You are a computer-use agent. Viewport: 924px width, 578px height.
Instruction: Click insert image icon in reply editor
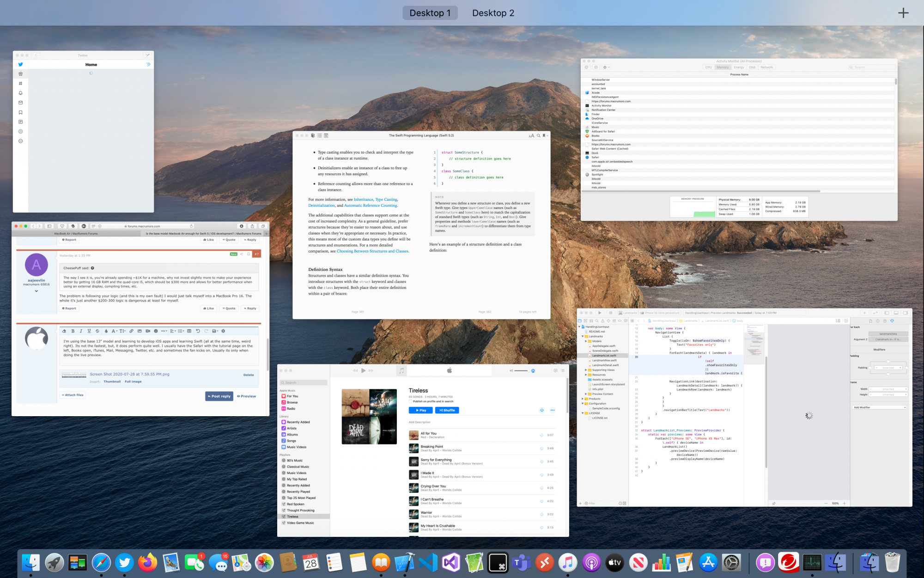point(140,331)
